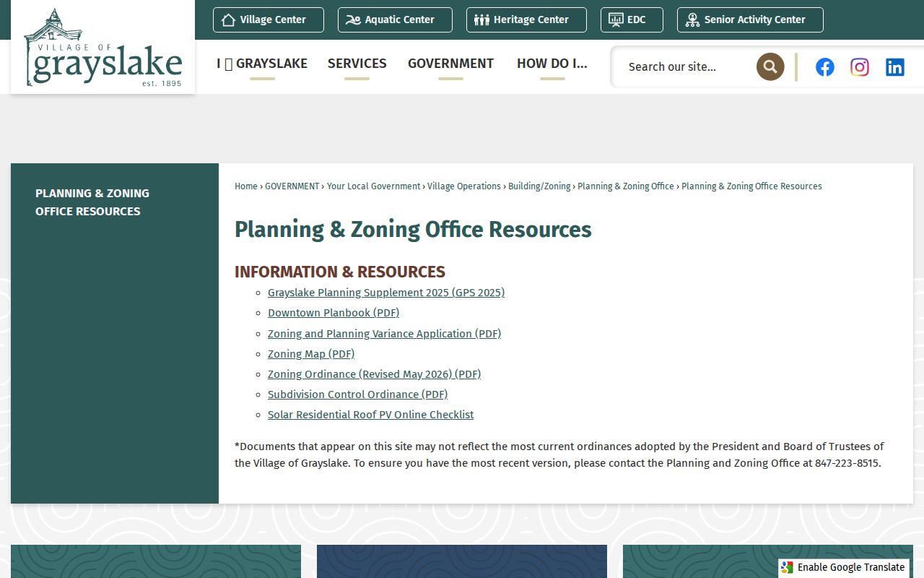The height and width of the screenshot is (578, 924).
Task: Open Zoning Ordinance Revised May 2026 PDF
Action: coord(374,374)
